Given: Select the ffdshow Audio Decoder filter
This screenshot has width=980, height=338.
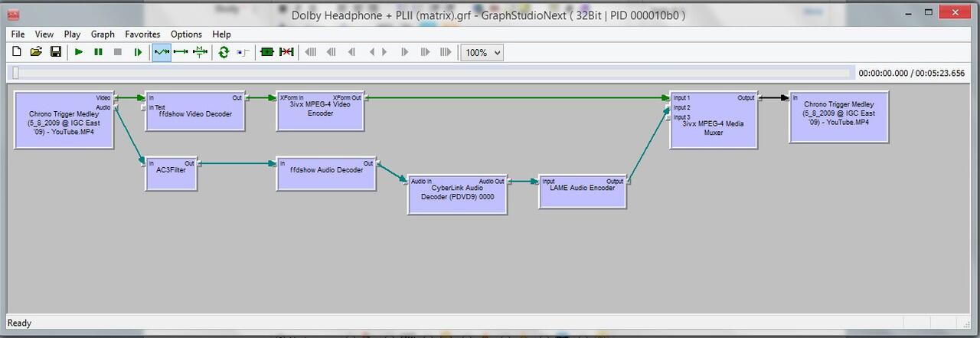Looking at the screenshot, I should pyautogui.click(x=326, y=174).
